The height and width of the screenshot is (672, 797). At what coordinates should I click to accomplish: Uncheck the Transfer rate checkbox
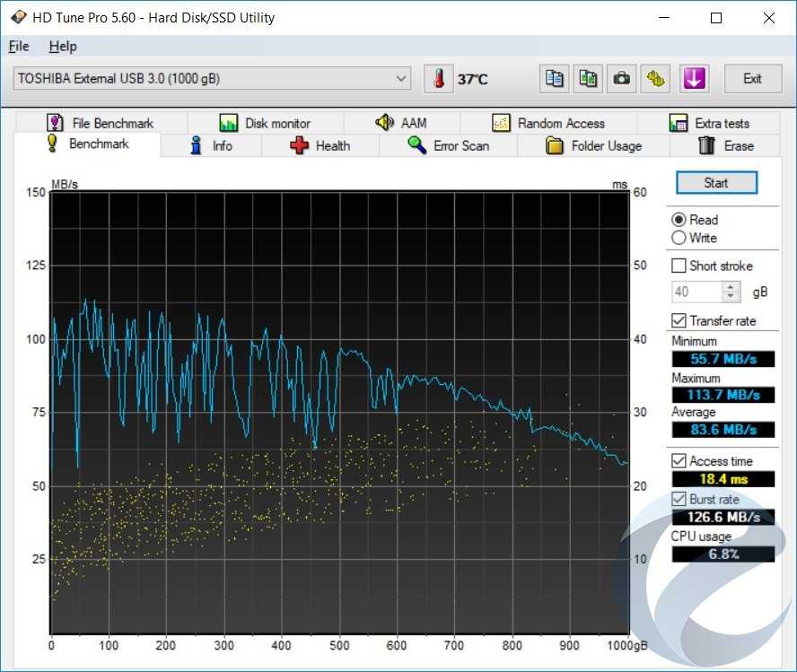coord(679,320)
